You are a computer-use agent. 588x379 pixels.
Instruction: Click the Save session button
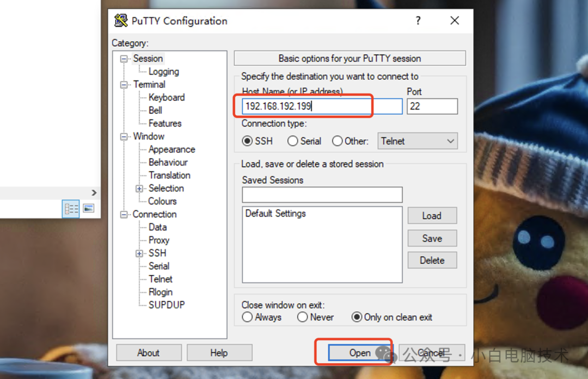432,238
